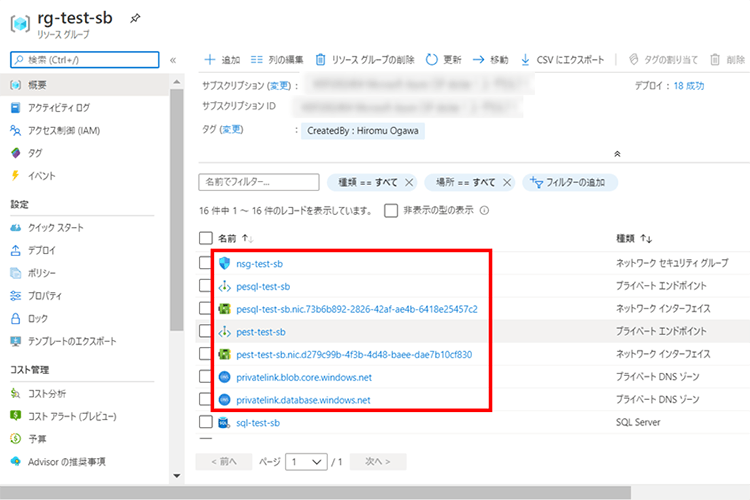Click the ロック padlock icon

(x=16, y=318)
